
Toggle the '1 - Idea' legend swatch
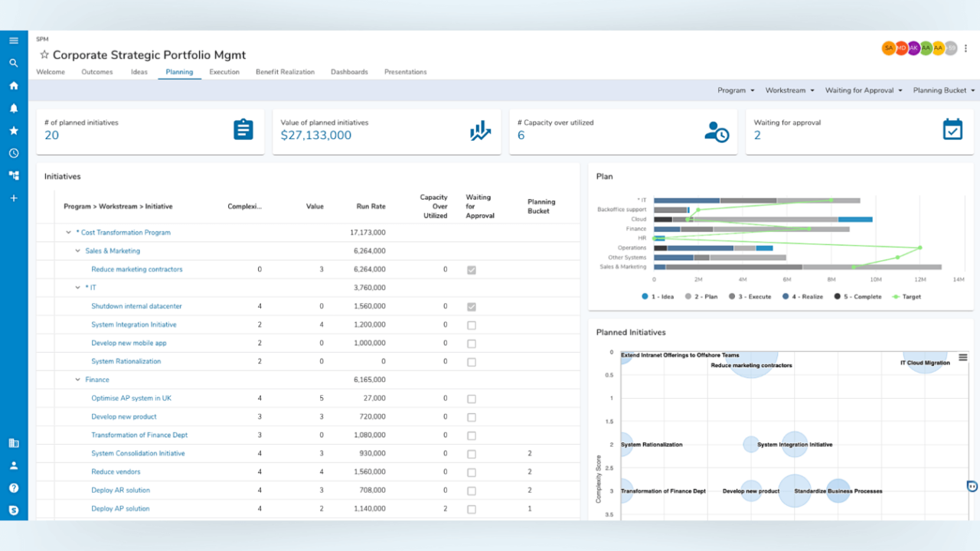(645, 296)
